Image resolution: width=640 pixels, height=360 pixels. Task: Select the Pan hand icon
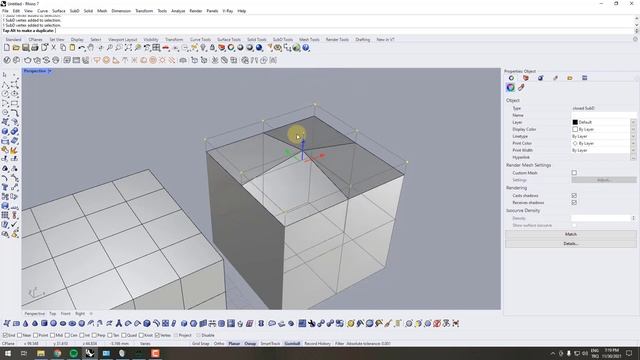coord(91,48)
